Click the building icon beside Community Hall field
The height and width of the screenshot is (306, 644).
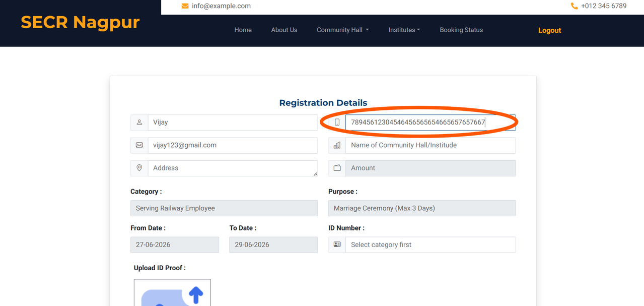337,145
